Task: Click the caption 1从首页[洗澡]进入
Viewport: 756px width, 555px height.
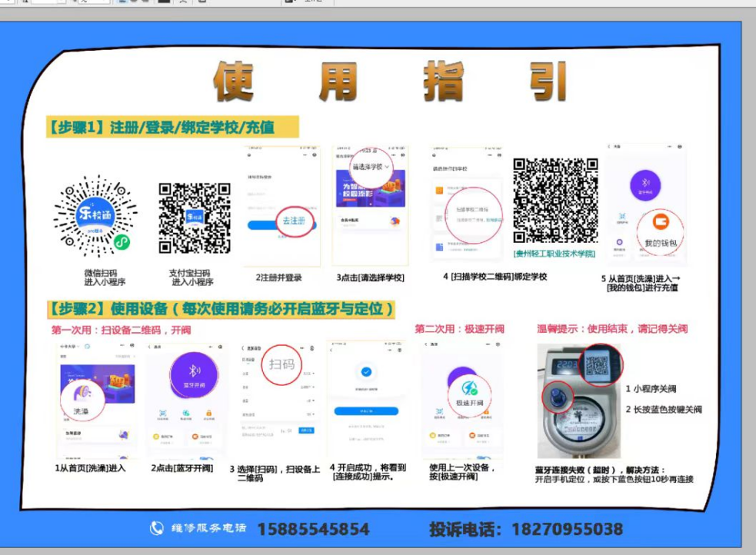Action: [x=90, y=468]
